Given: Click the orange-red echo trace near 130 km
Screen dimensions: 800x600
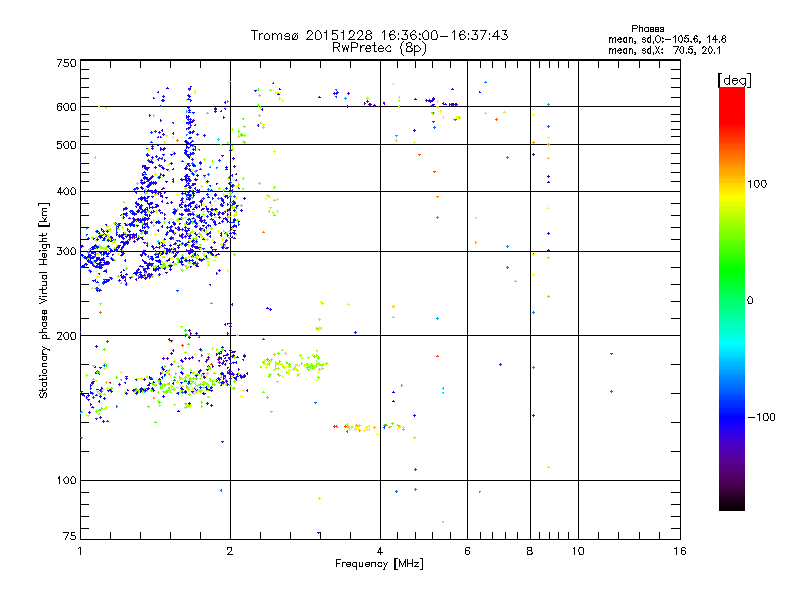Looking at the screenshot, I should pos(368,428).
